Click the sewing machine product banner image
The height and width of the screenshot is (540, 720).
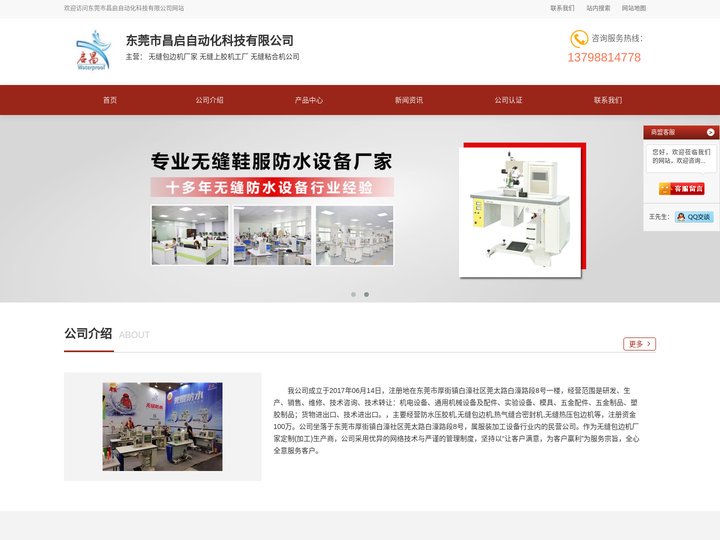pos(523,210)
